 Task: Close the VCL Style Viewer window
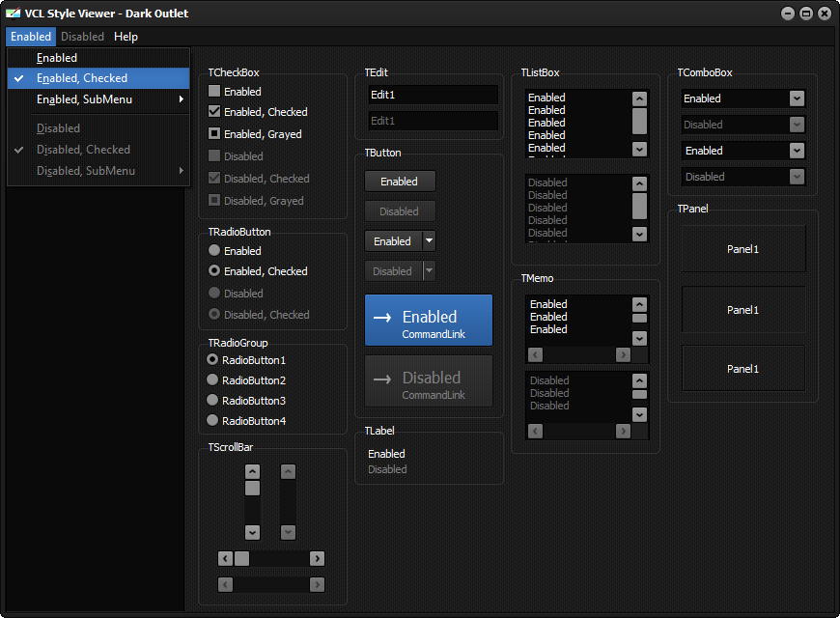(x=825, y=14)
